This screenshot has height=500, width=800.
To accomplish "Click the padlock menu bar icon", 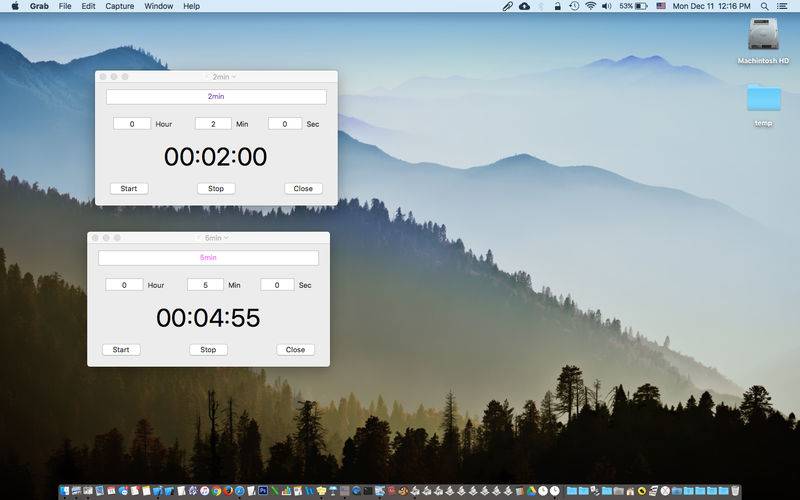I will (x=558, y=6).
